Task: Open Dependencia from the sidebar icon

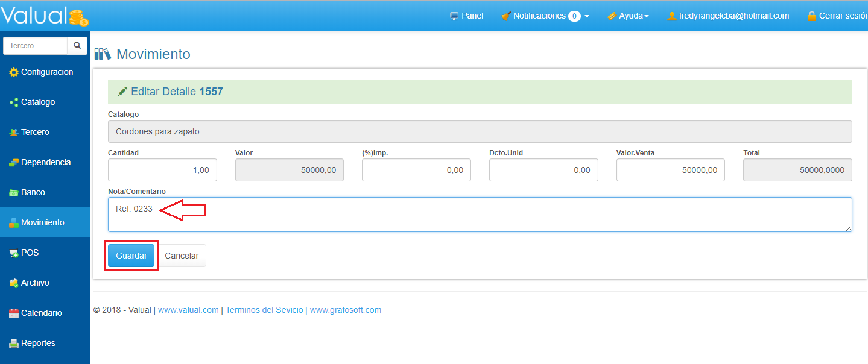Action: pos(14,163)
